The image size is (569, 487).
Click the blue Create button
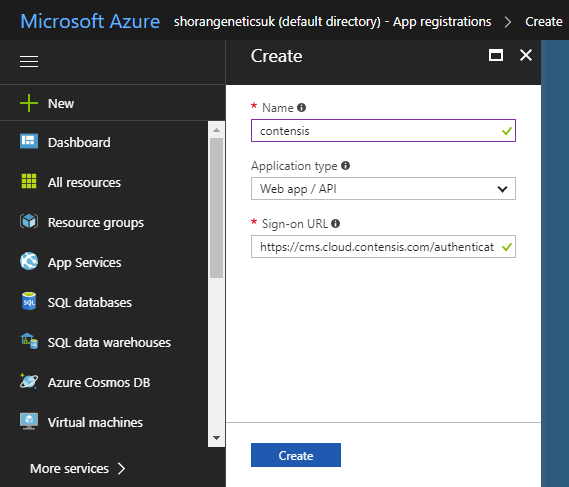coord(296,455)
